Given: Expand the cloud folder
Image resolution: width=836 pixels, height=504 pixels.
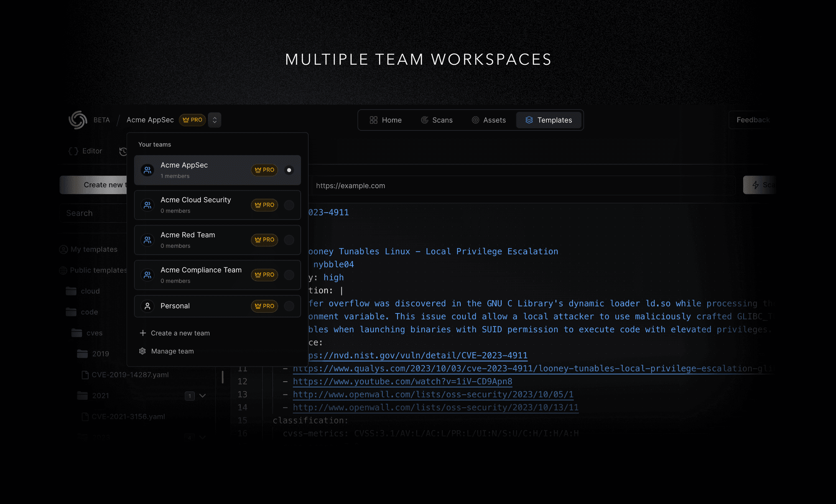Looking at the screenshot, I should (x=83, y=291).
